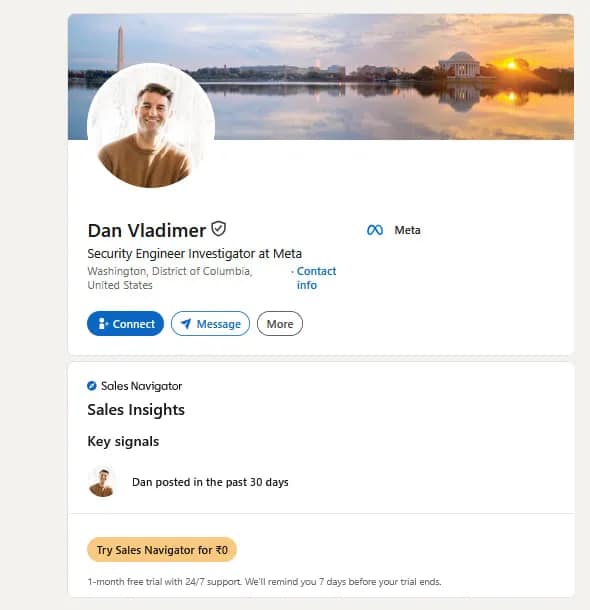The width and height of the screenshot is (590, 610).
Task: Click the paper plane icon in Message button
Action: pyautogui.click(x=186, y=324)
